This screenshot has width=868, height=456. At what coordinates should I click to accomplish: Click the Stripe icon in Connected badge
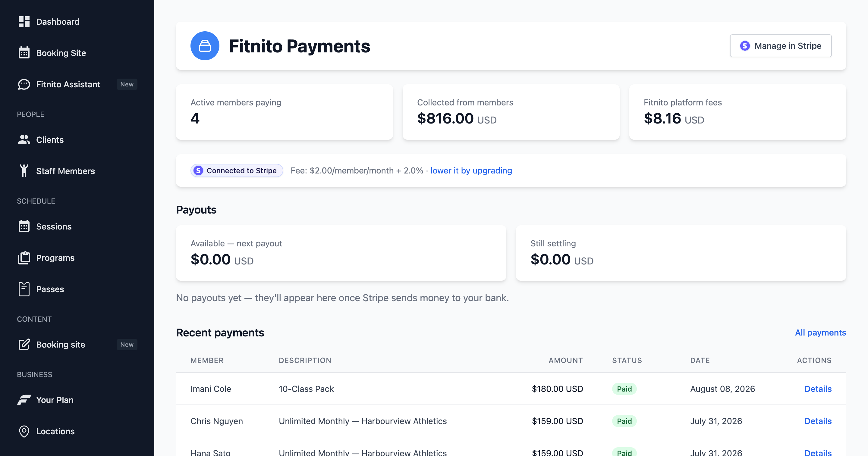point(199,171)
